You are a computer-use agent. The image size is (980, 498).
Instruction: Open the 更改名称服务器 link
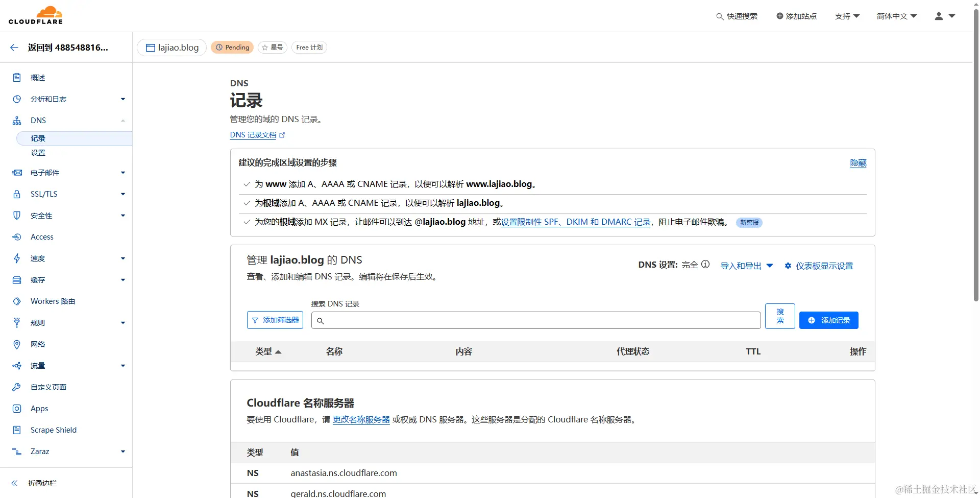[361, 420]
